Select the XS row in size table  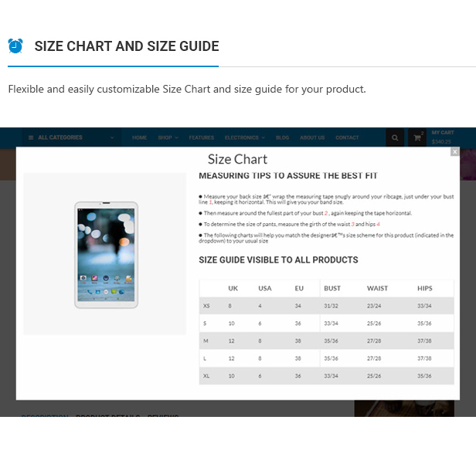point(326,306)
